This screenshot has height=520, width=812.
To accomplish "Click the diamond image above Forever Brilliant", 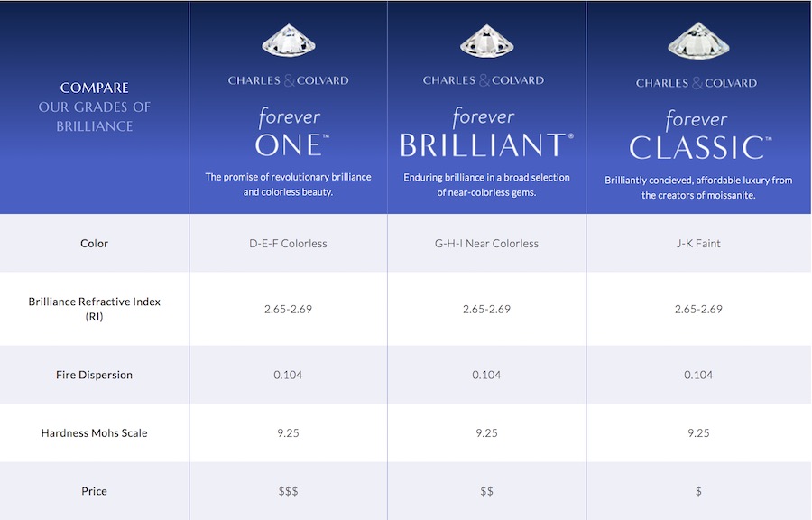I will (x=486, y=42).
